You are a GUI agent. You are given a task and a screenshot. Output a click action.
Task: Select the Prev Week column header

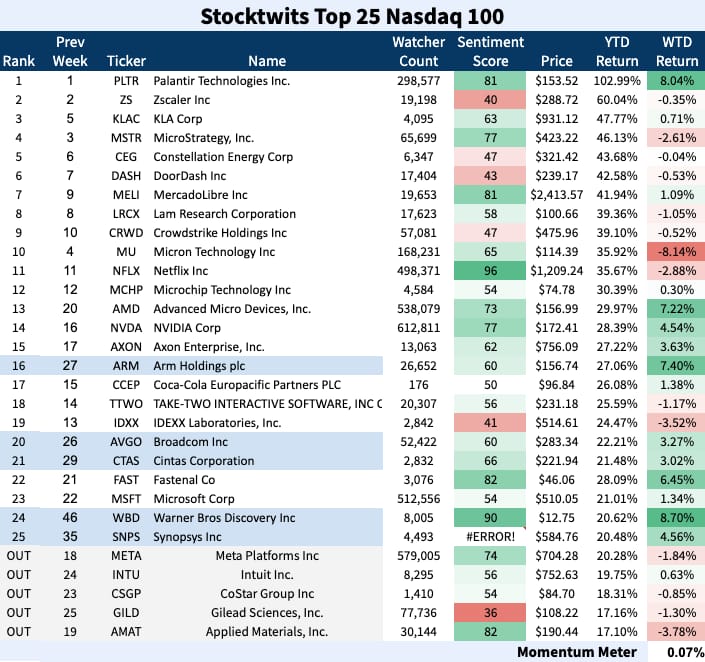(70, 51)
